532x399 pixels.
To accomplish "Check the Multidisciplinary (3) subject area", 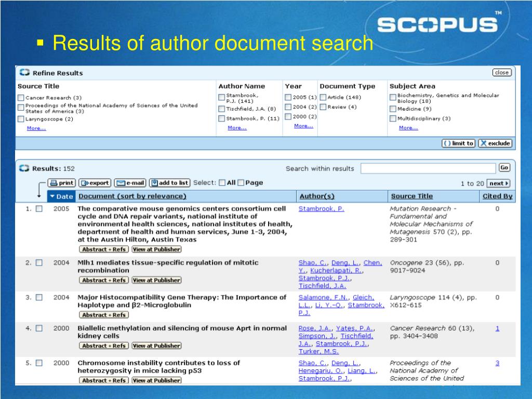I will point(393,118).
